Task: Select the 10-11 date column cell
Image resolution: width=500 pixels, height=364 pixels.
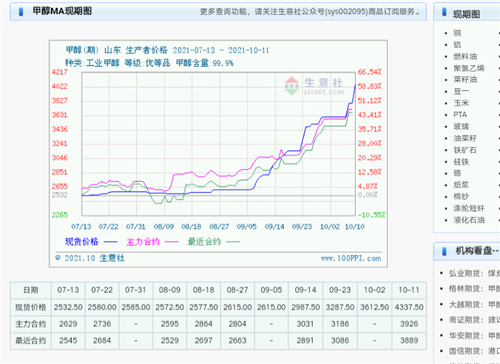Action: coord(409,290)
